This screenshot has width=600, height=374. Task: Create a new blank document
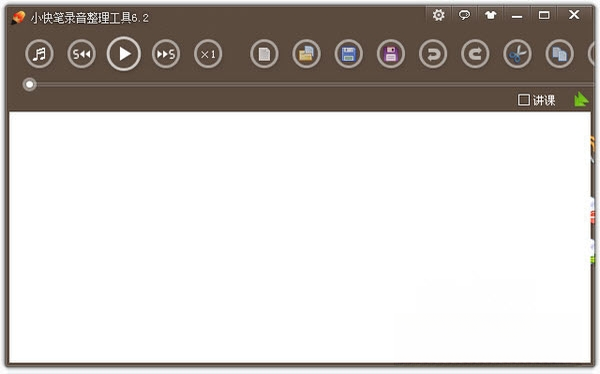264,54
